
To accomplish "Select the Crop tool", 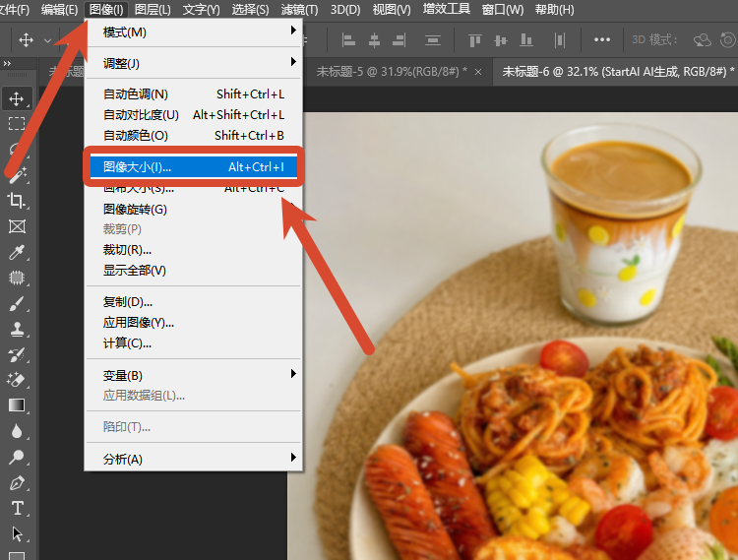I will point(17,201).
